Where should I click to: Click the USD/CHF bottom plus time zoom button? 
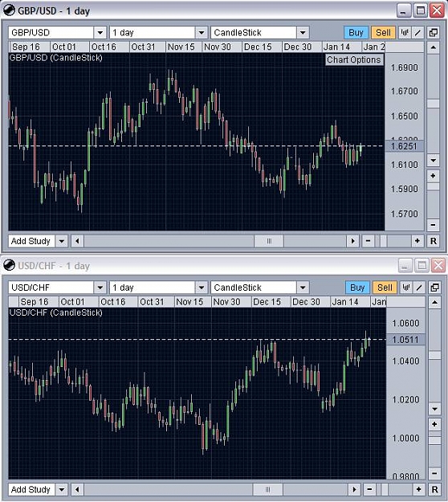click(x=418, y=489)
